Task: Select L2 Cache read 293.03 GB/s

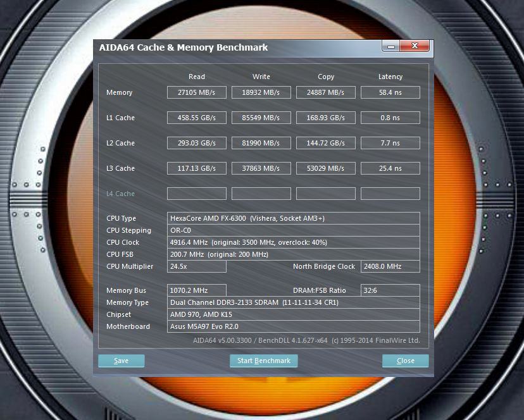Action: click(x=196, y=143)
